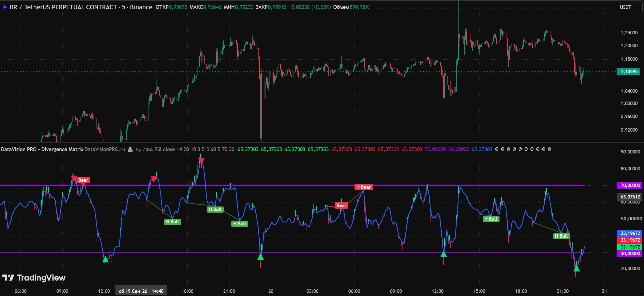
Task: Click the МАКС high value 0,96646
Action: pyautogui.click(x=212, y=7)
